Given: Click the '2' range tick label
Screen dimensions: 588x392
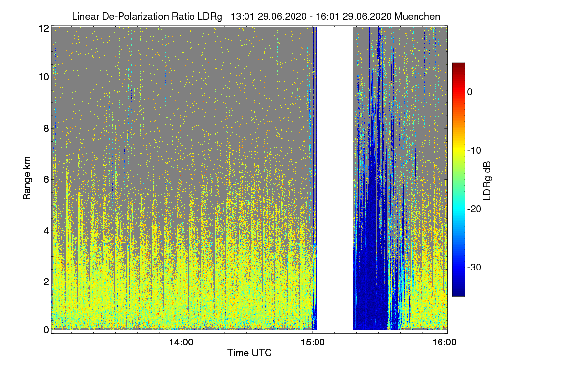Looking at the screenshot, I should coord(46,281).
